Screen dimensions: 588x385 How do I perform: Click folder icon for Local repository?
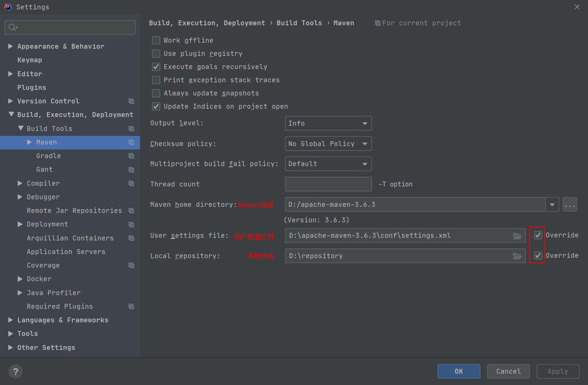click(517, 256)
